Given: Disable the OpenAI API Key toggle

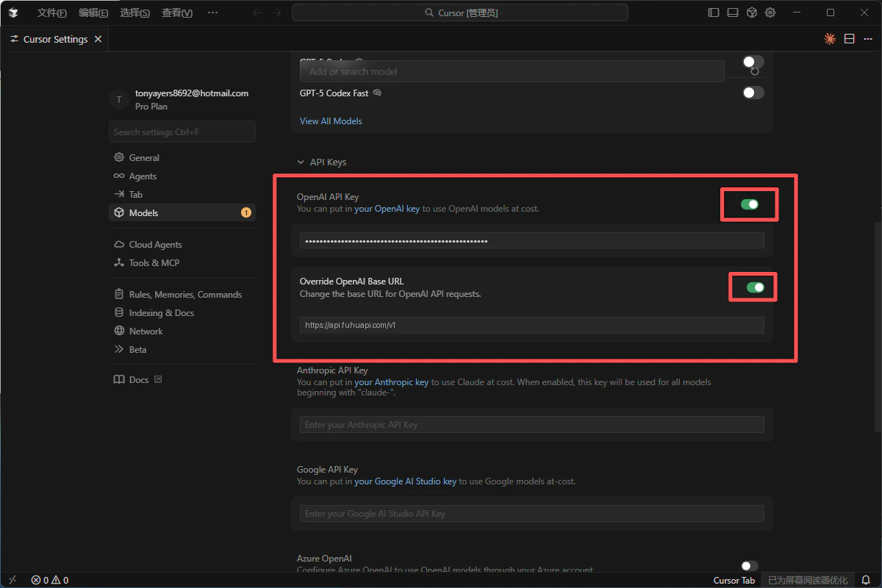Looking at the screenshot, I should coord(749,204).
